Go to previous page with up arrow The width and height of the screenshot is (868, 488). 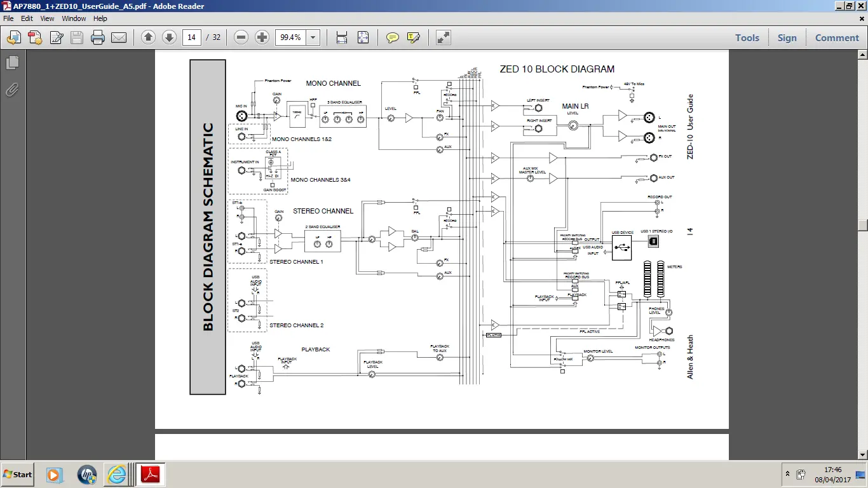click(x=148, y=37)
